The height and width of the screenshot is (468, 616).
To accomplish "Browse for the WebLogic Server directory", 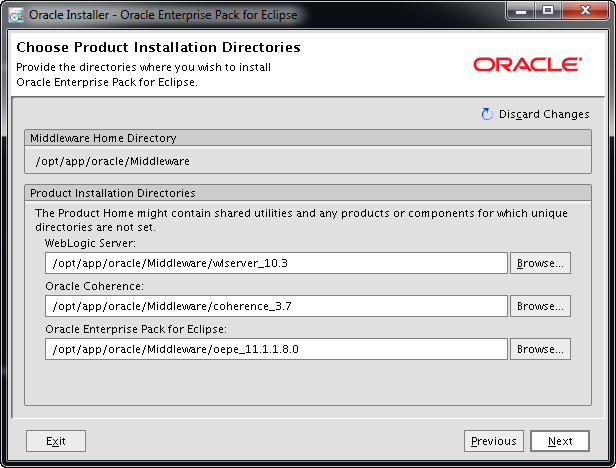I will pos(540,263).
